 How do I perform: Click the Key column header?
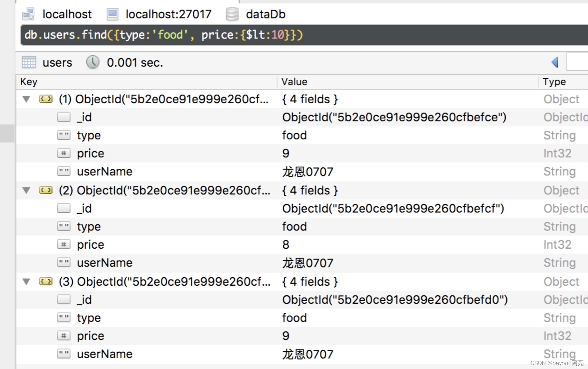[28, 81]
